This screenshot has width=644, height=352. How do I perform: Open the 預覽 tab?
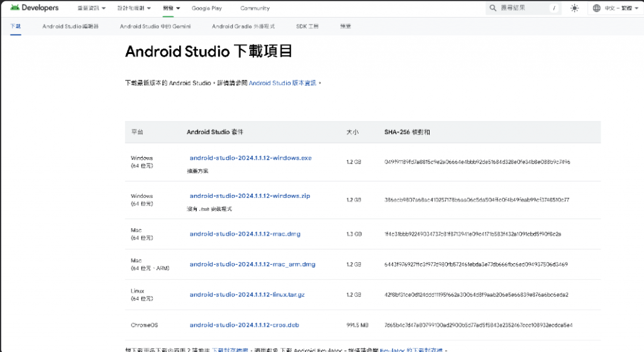(345, 26)
